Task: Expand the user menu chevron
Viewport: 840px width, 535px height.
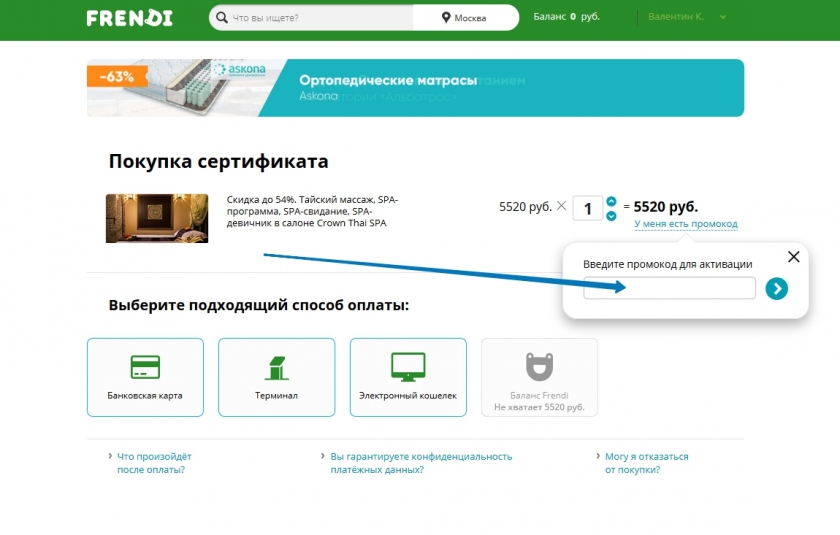Action: pos(723,17)
